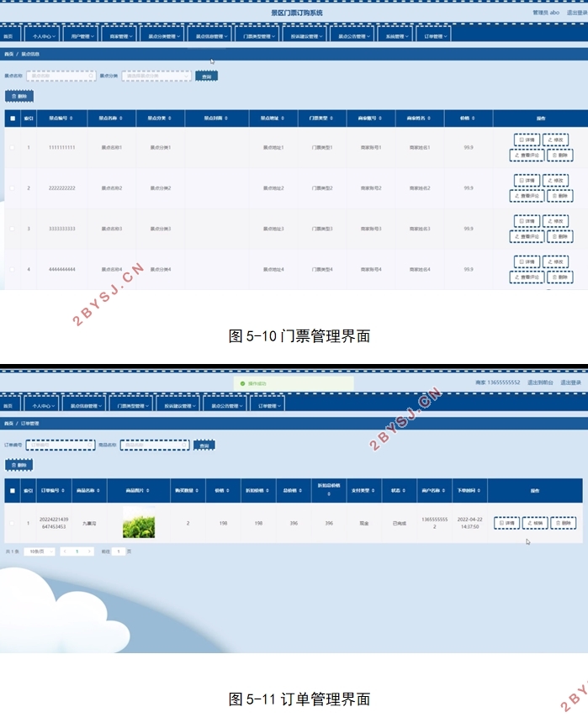
Task: Click 删除 button for 九寨沟 order row
Action: click(x=564, y=523)
